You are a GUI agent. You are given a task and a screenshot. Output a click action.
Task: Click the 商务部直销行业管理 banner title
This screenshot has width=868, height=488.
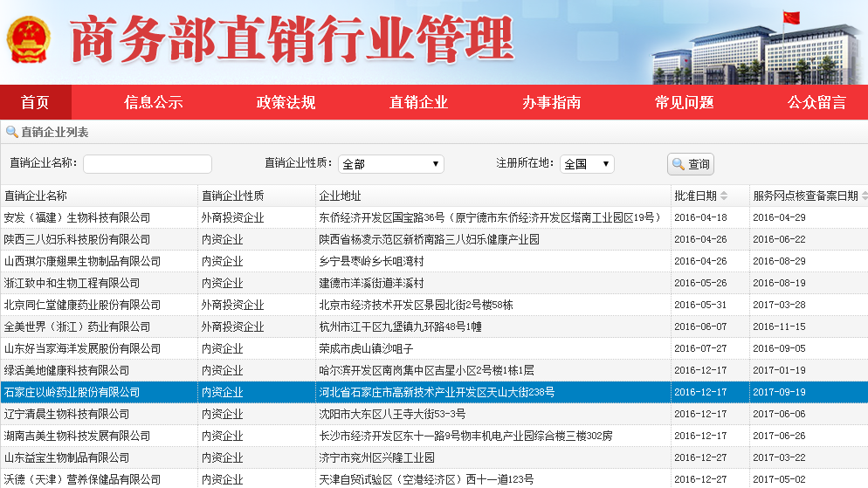tap(293, 38)
